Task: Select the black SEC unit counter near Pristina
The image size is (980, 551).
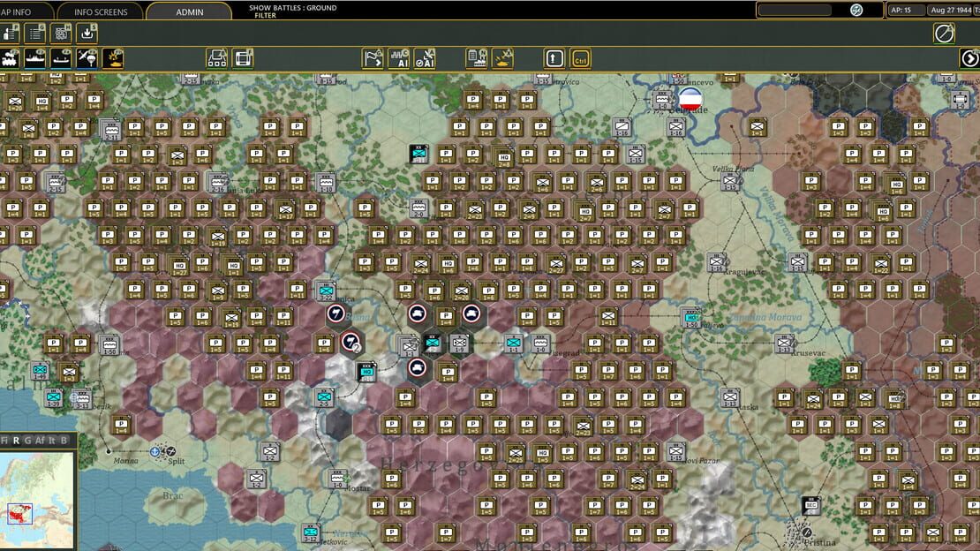Action: click(811, 505)
